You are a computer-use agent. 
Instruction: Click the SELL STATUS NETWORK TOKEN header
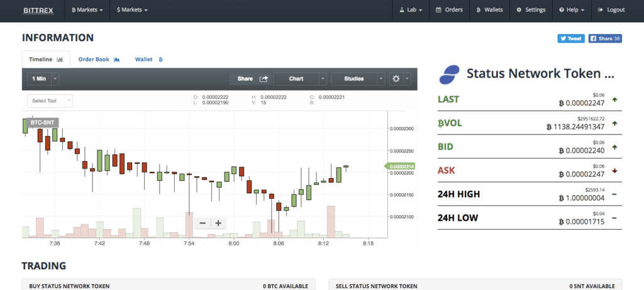tap(376, 286)
